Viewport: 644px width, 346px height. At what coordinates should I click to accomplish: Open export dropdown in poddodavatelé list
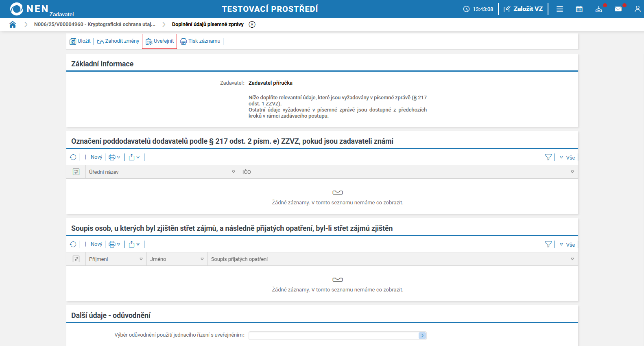click(134, 157)
